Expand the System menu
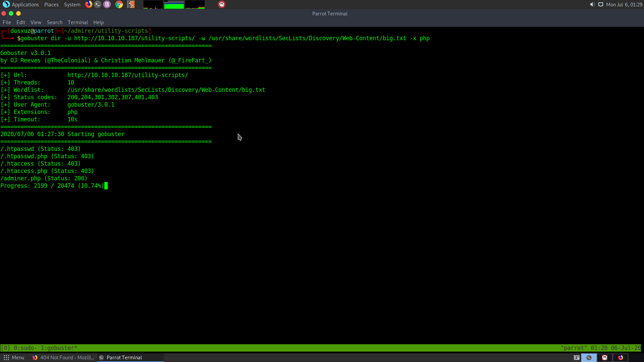This screenshot has height=362, width=644. (72, 4)
